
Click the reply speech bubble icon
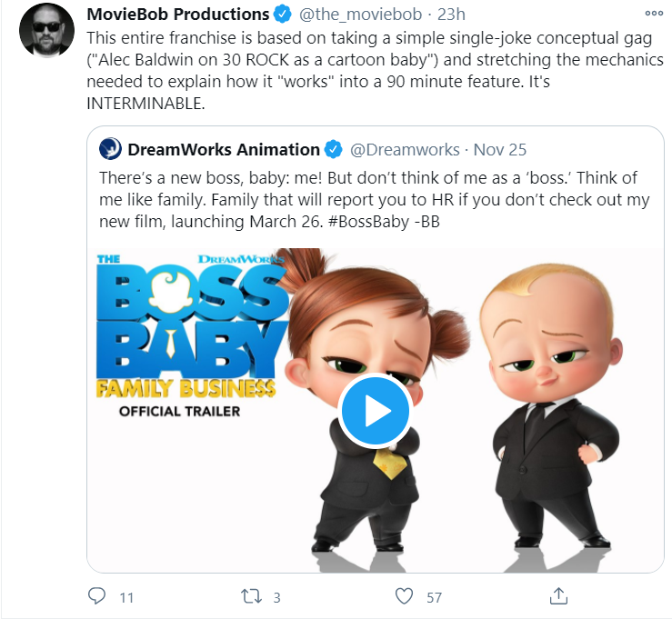pyautogui.click(x=96, y=596)
